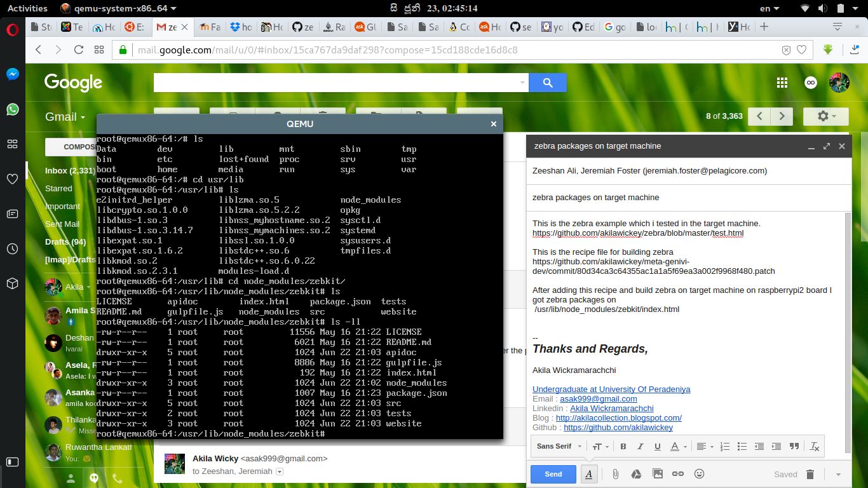Expand the Gmail product switcher dropdown
The image size is (868, 488).
pyautogui.click(x=65, y=117)
